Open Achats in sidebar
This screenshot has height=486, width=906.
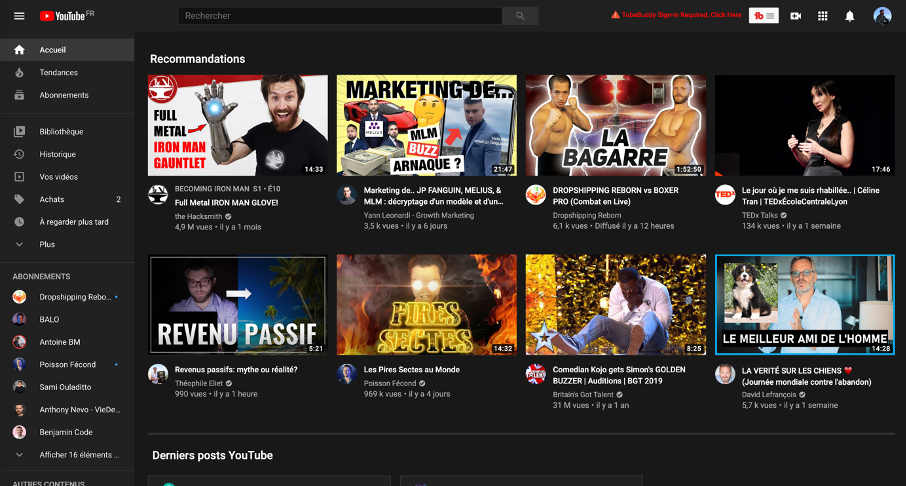[67, 199]
